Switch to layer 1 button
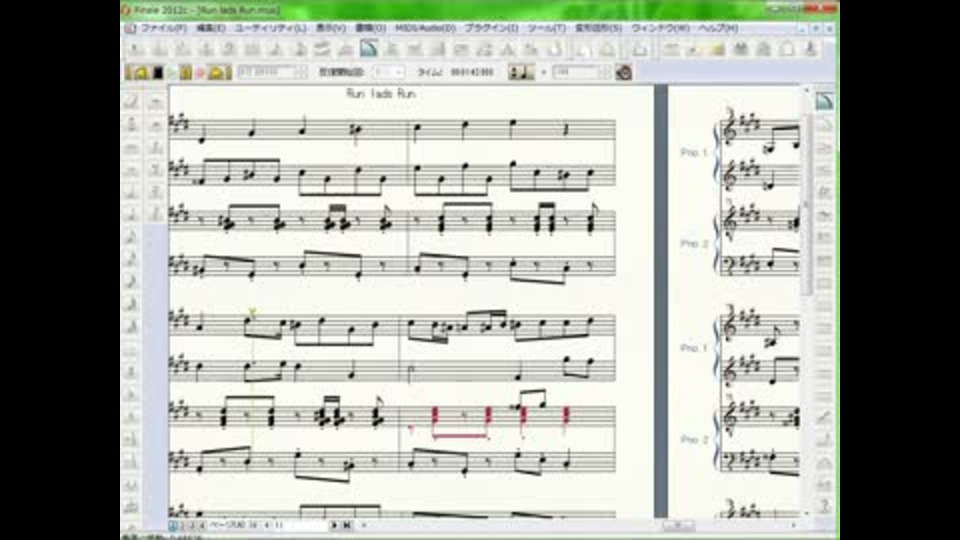The height and width of the screenshot is (540, 960). point(173,525)
